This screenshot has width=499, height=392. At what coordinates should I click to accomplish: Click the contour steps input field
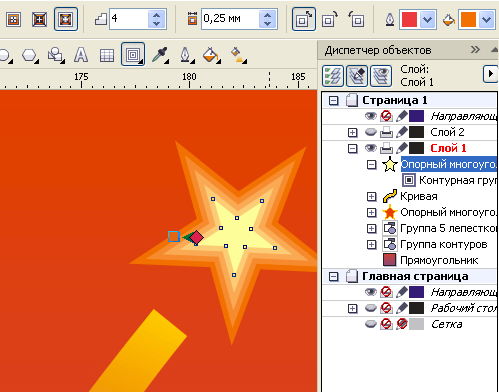coord(129,19)
